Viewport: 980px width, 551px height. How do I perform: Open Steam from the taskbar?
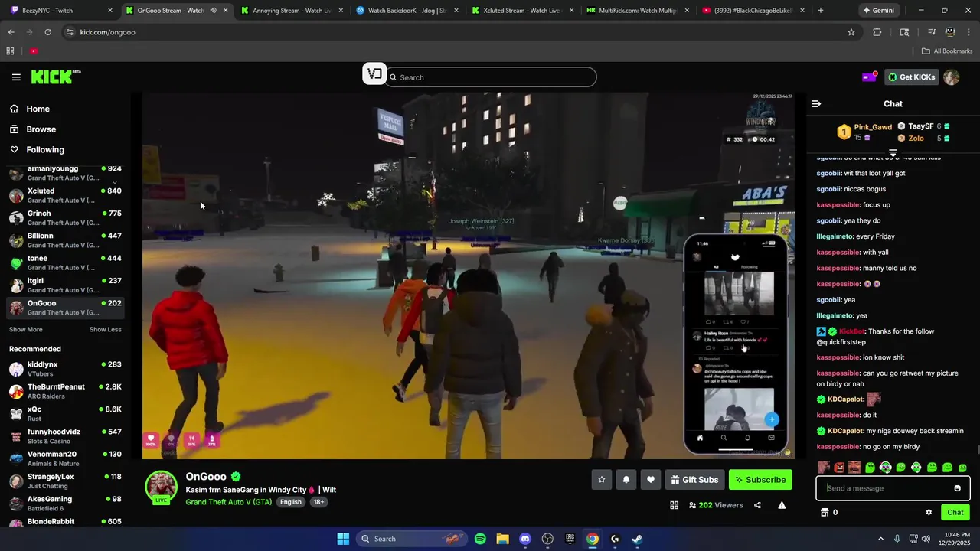click(637, 539)
